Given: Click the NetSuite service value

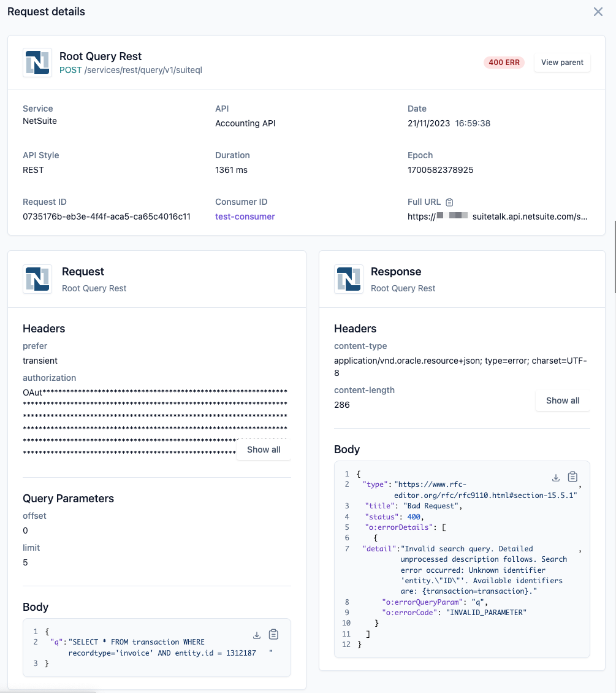Looking at the screenshot, I should (40, 121).
